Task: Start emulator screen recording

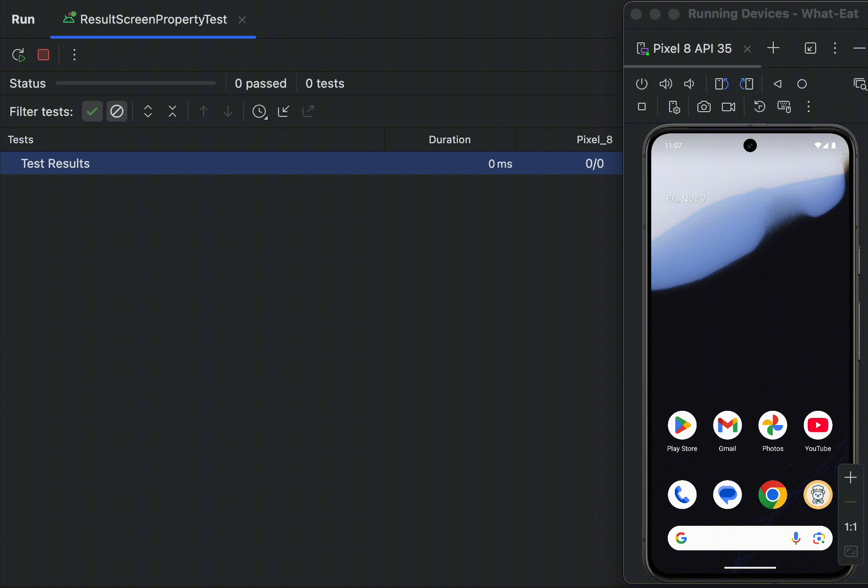Action: point(728,107)
